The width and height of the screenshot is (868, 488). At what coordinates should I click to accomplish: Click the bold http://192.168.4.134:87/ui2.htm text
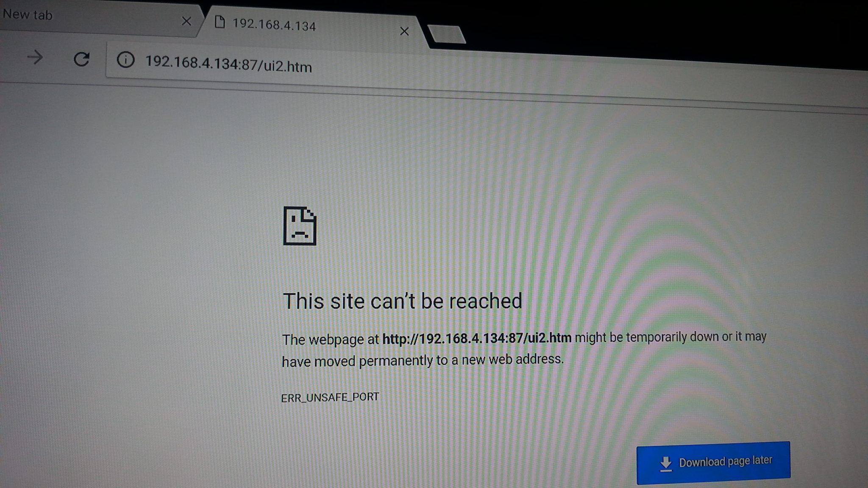(x=477, y=338)
